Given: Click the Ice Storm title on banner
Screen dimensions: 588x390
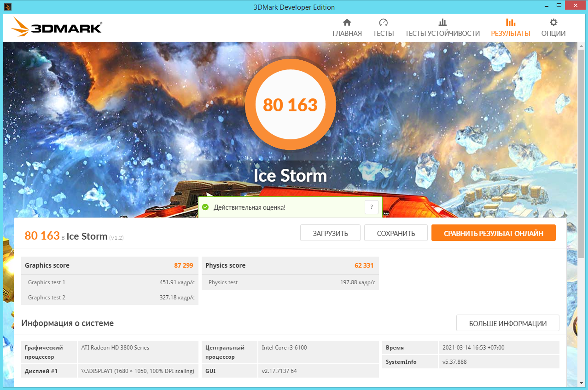Looking at the screenshot, I should [291, 176].
